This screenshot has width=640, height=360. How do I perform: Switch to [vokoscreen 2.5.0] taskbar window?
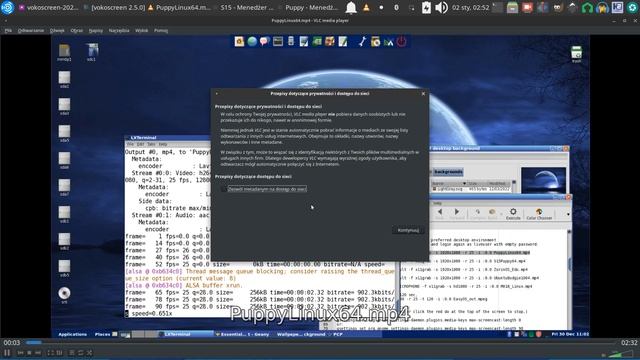(x=113, y=7)
